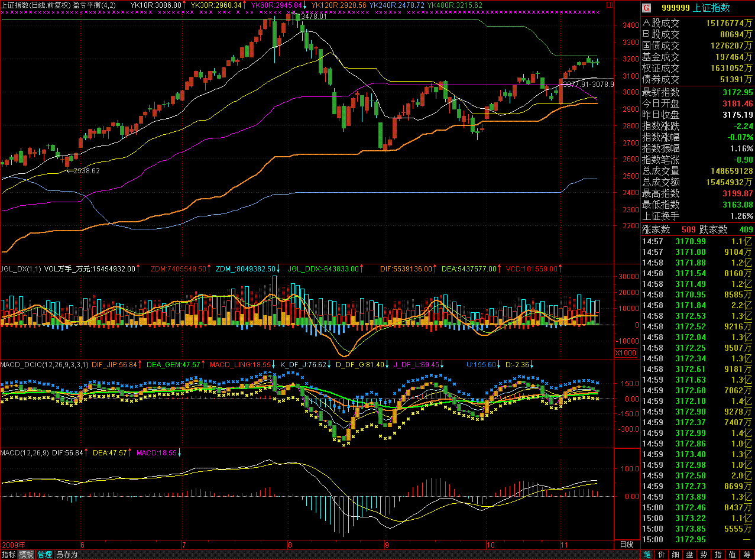The image size is (755, 560).
Task: Select the 细 tab in bottom-right bar
Action: tap(675, 555)
